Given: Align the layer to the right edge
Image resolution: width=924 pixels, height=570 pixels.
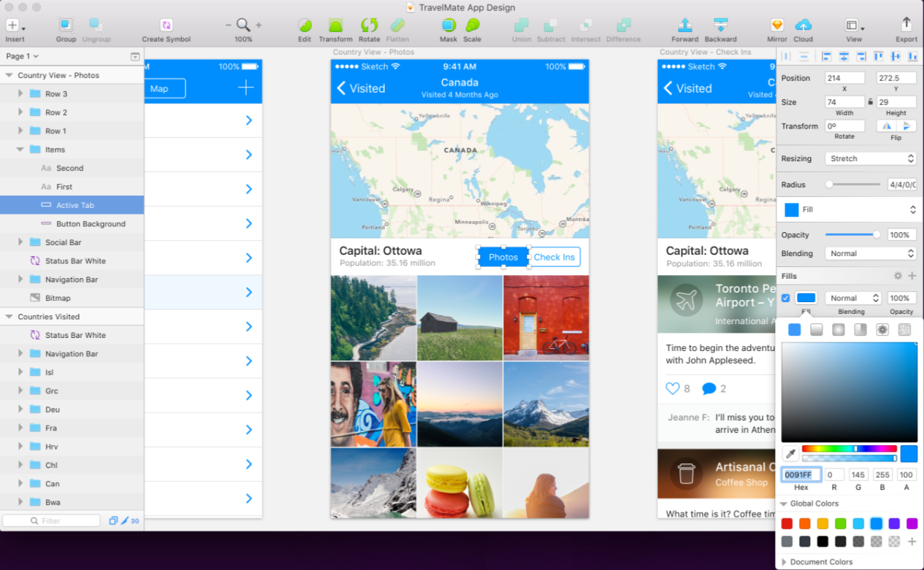Looking at the screenshot, I should click(861, 56).
